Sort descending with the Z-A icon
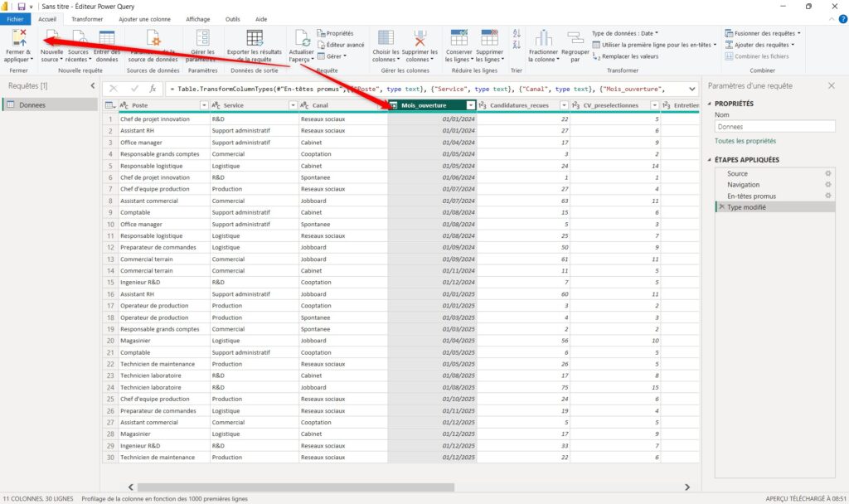Viewport: 849px width, 504px height. (517, 45)
